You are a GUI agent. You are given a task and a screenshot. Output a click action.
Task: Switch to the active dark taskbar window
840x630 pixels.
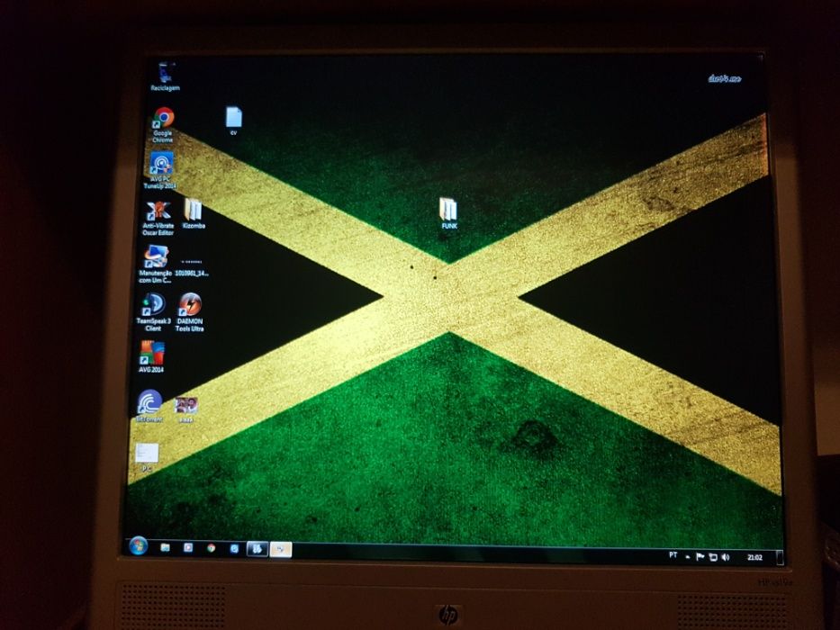[x=257, y=549]
